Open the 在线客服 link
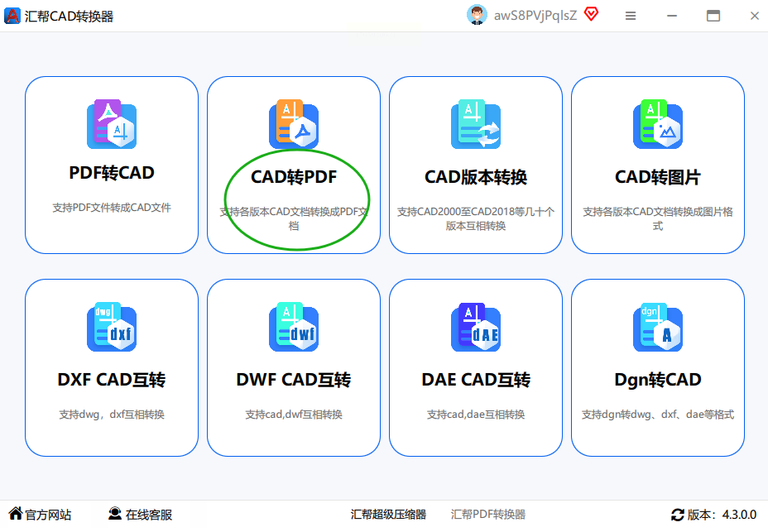Image resolution: width=768 pixels, height=532 pixels. [149, 515]
